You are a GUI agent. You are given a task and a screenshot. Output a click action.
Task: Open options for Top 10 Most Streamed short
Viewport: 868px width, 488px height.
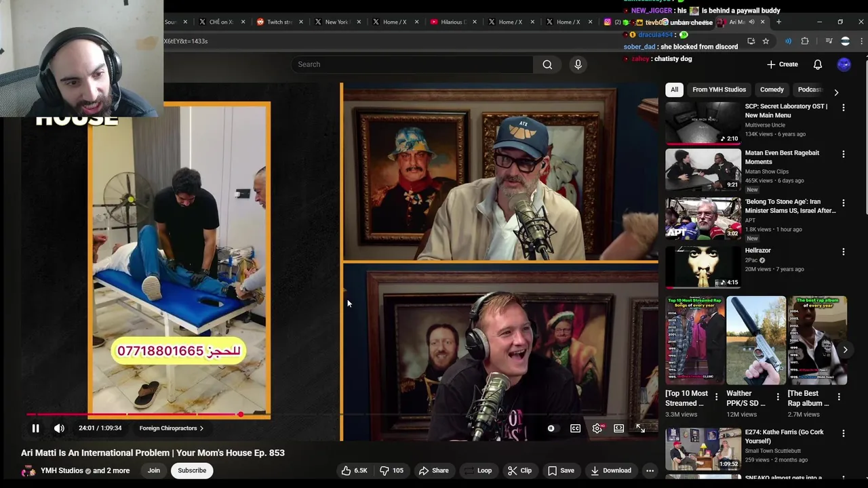[x=717, y=397]
